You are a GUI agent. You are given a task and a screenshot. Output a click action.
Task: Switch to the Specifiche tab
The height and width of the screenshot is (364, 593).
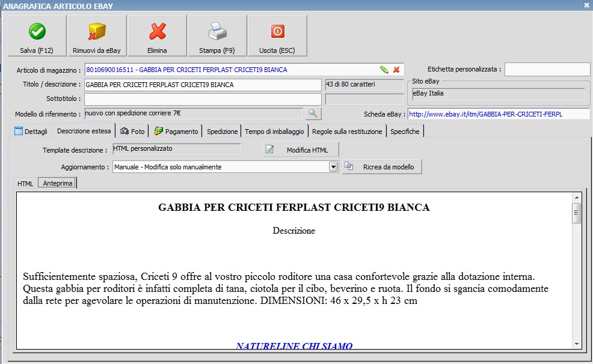[x=405, y=132]
